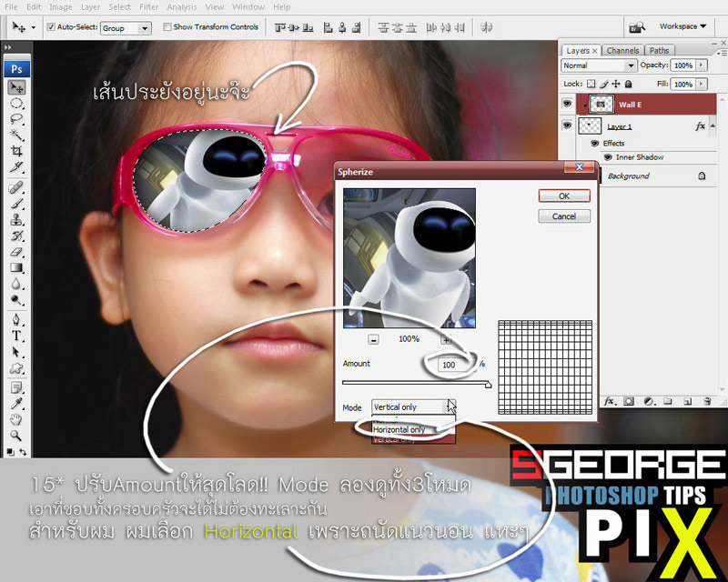Enable Show Transform Controls checkbox
The width and height of the screenshot is (728, 582).
click(167, 27)
